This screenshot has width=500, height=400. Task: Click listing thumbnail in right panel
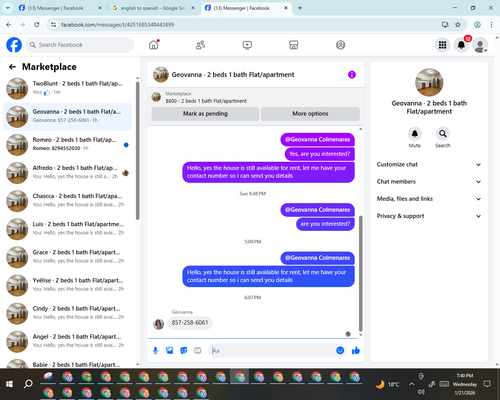429,82
